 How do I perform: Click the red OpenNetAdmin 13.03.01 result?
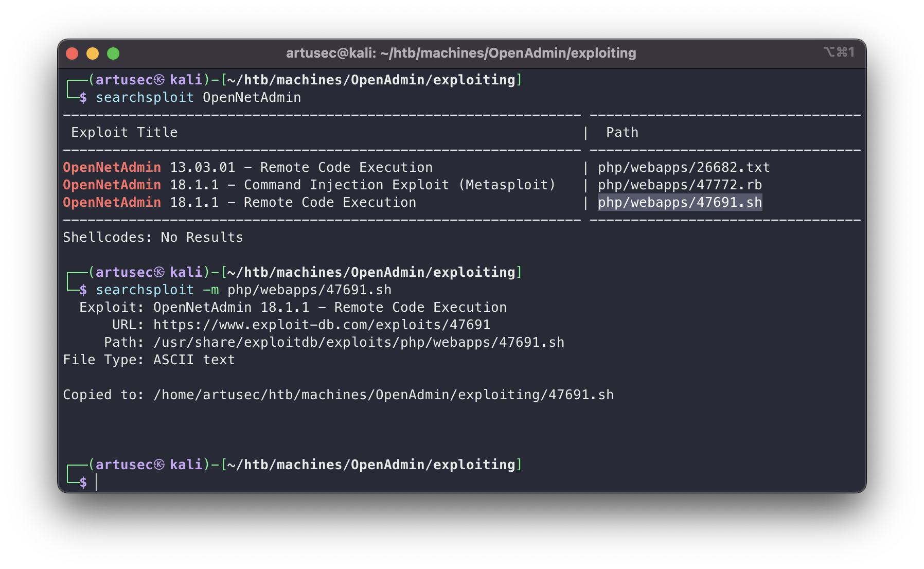pos(247,167)
